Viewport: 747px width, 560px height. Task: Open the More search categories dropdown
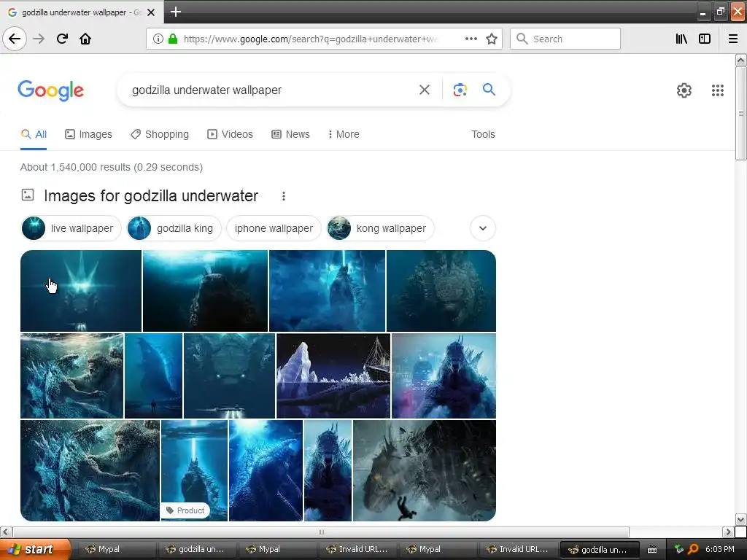(343, 134)
